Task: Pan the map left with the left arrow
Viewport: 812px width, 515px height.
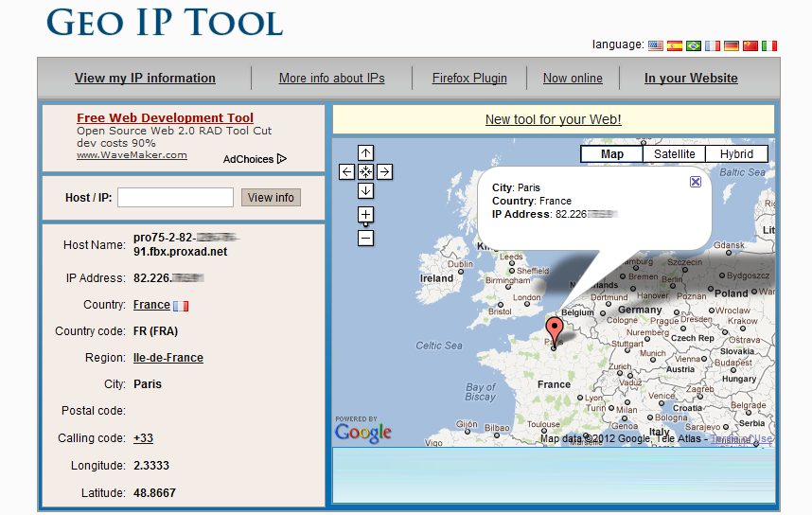Action: [346, 171]
